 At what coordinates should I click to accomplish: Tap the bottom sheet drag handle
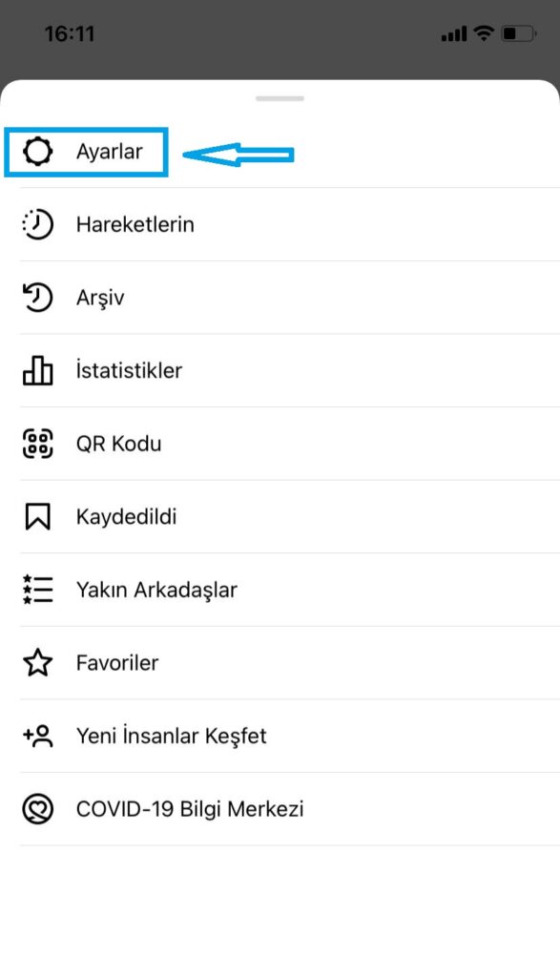280,98
